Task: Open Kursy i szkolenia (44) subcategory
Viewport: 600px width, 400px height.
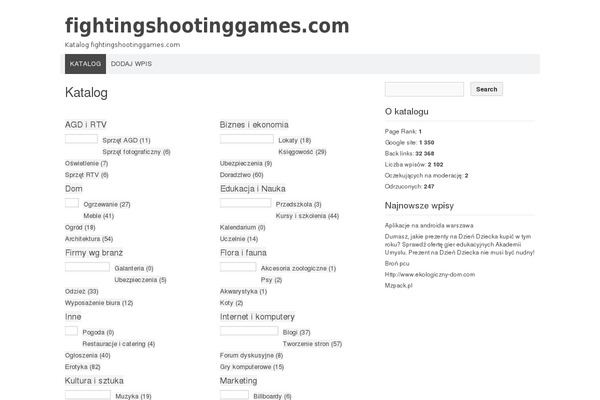Action: [307, 216]
